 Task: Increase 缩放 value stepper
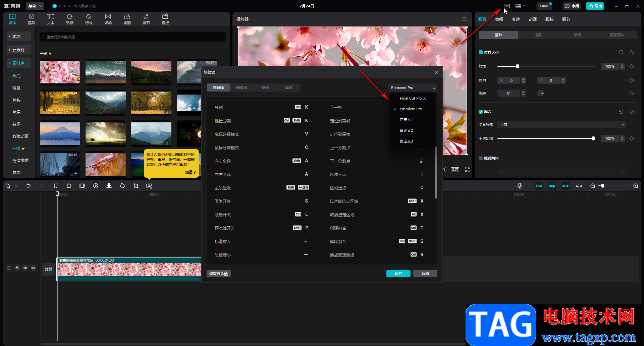(622, 65)
